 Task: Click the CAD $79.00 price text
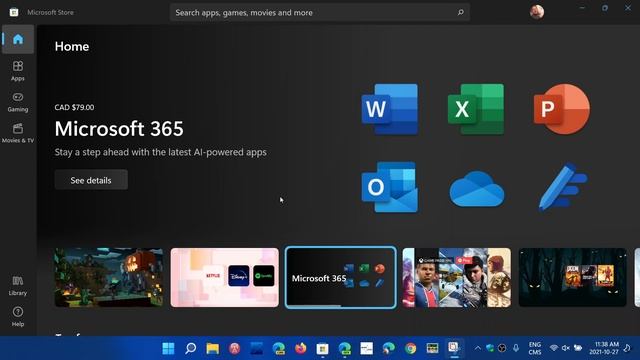(x=74, y=107)
